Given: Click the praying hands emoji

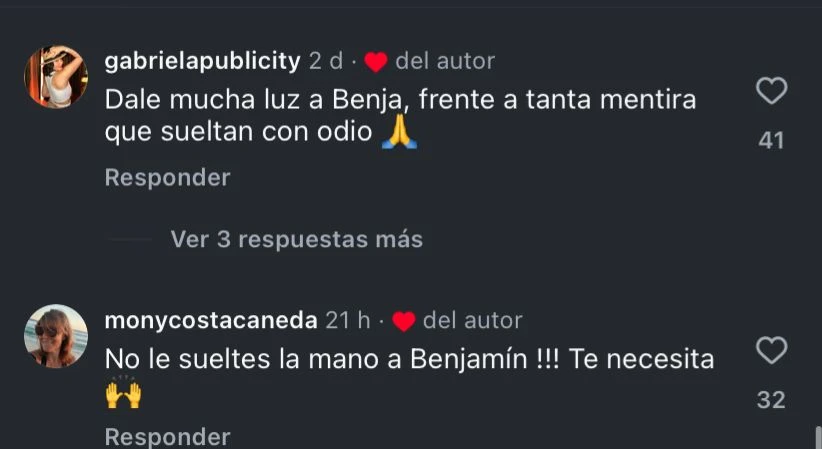Looking at the screenshot, I should click(x=399, y=135).
